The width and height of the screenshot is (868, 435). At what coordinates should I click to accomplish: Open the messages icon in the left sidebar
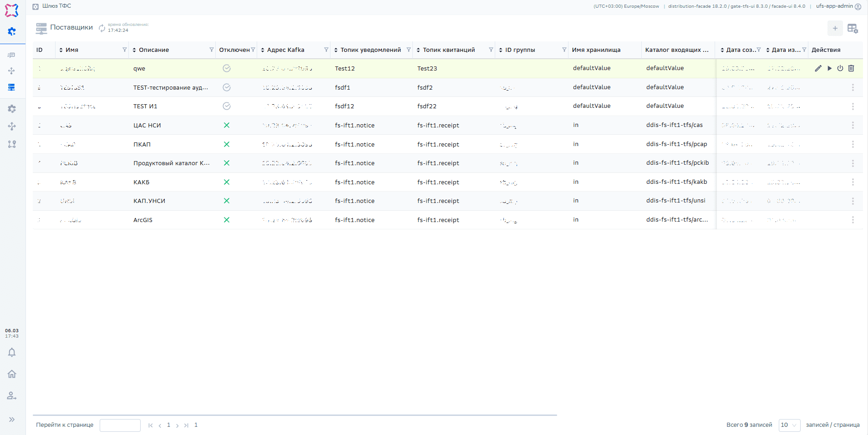tap(12, 55)
